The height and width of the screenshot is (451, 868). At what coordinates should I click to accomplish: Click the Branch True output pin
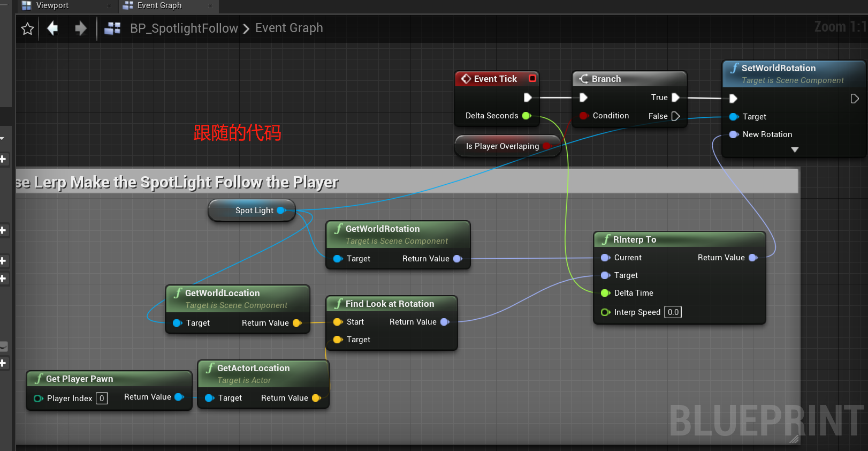675,97
